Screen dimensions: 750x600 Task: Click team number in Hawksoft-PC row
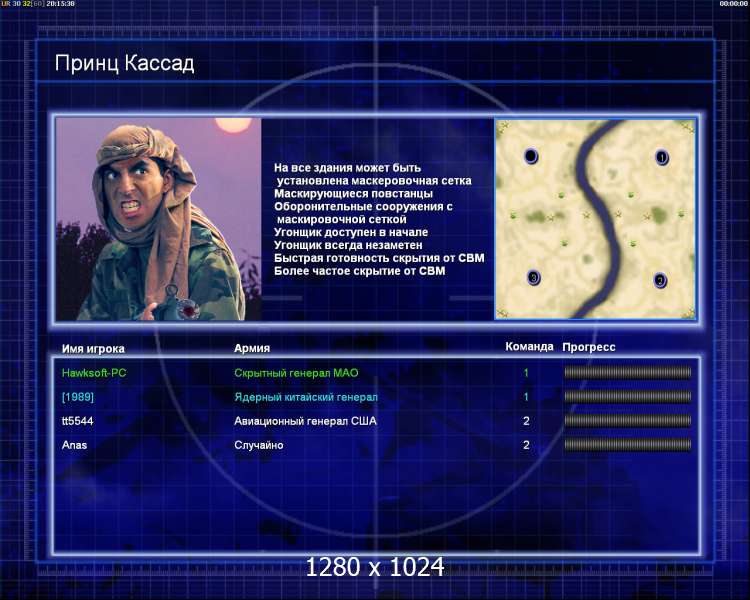click(x=526, y=373)
